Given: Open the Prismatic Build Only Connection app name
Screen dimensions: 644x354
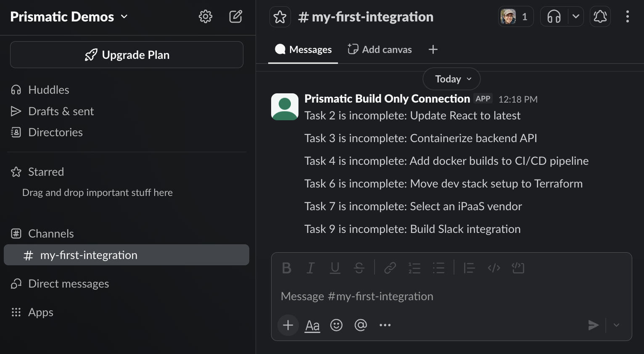Looking at the screenshot, I should (387, 99).
